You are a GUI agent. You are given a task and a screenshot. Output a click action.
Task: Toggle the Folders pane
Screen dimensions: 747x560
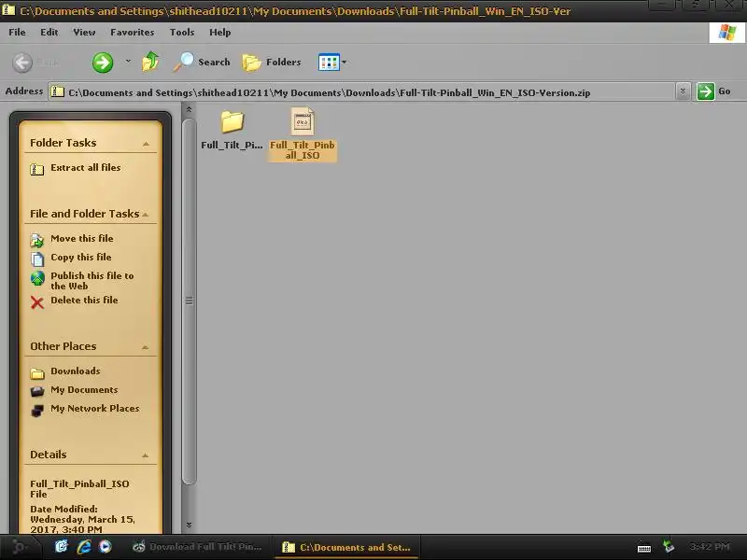pyautogui.click(x=272, y=63)
